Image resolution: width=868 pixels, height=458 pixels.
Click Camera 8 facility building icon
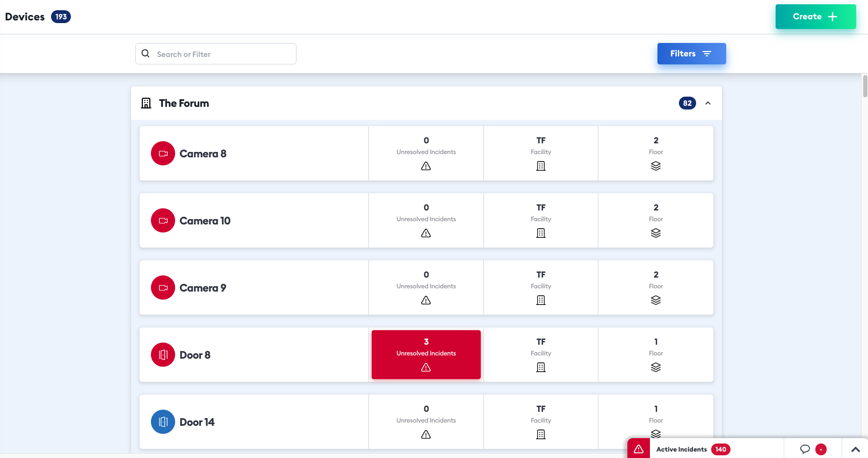[x=541, y=166]
